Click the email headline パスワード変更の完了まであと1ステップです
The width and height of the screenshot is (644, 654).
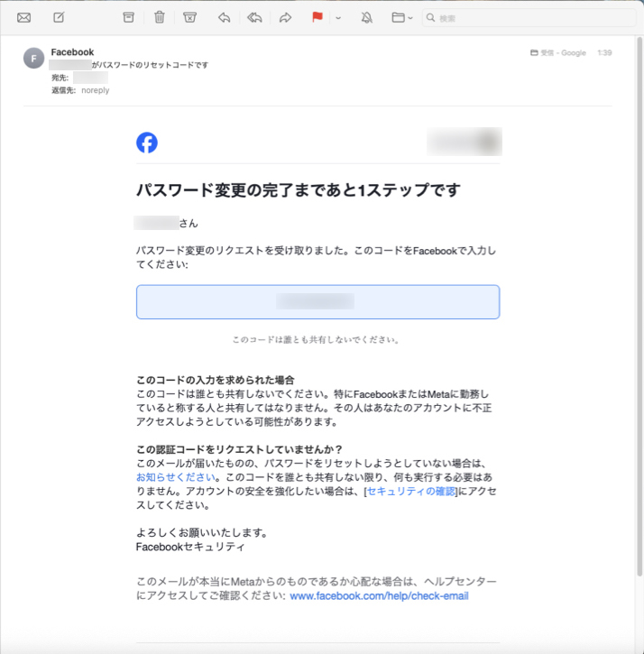[x=299, y=190]
